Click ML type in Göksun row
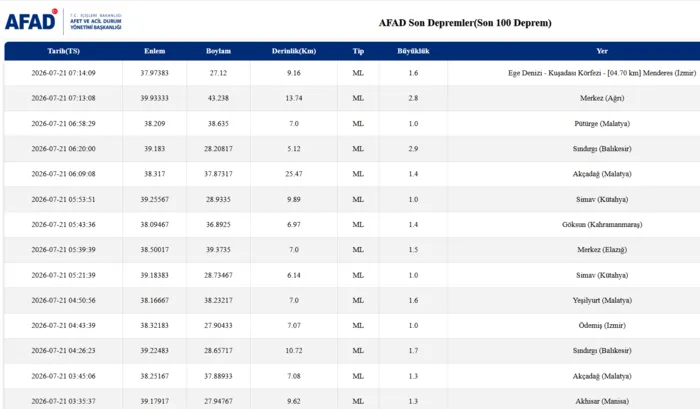This screenshot has width=700, height=409. pos(358,224)
